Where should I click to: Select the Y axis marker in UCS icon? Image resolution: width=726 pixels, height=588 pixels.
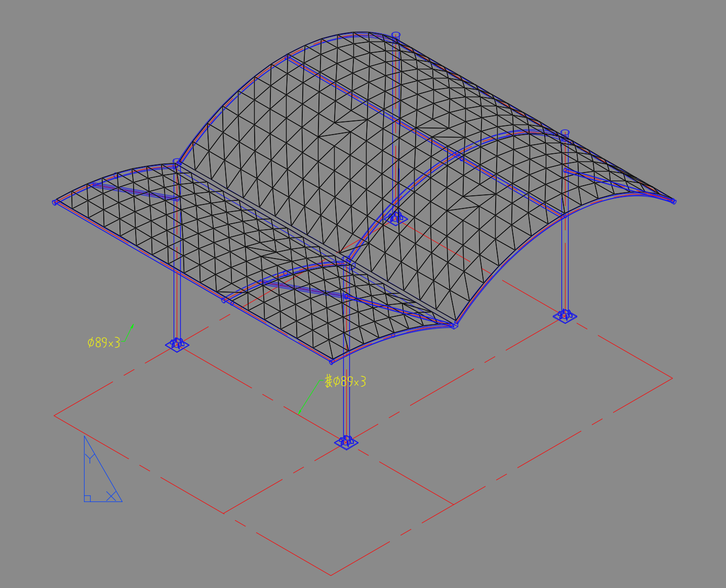(90, 458)
